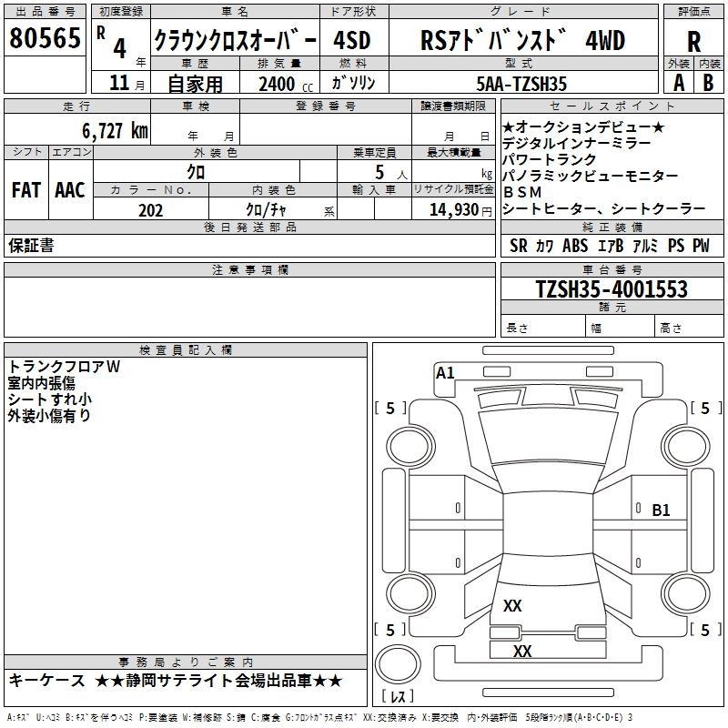Click the 保証書 documents entry
Screen dimensions: 728x728
pos(31,246)
